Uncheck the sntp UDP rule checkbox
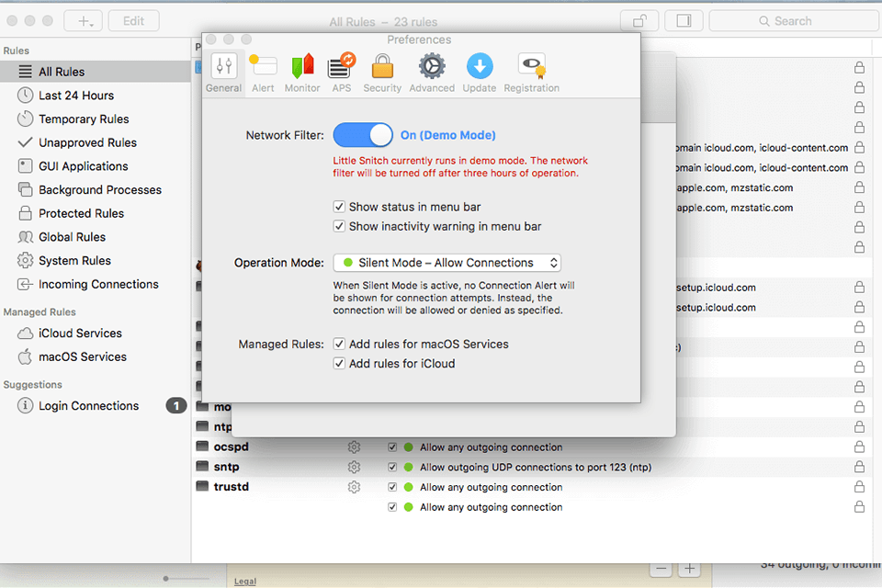Image resolution: width=882 pixels, height=588 pixels. click(x=392, y=467)
